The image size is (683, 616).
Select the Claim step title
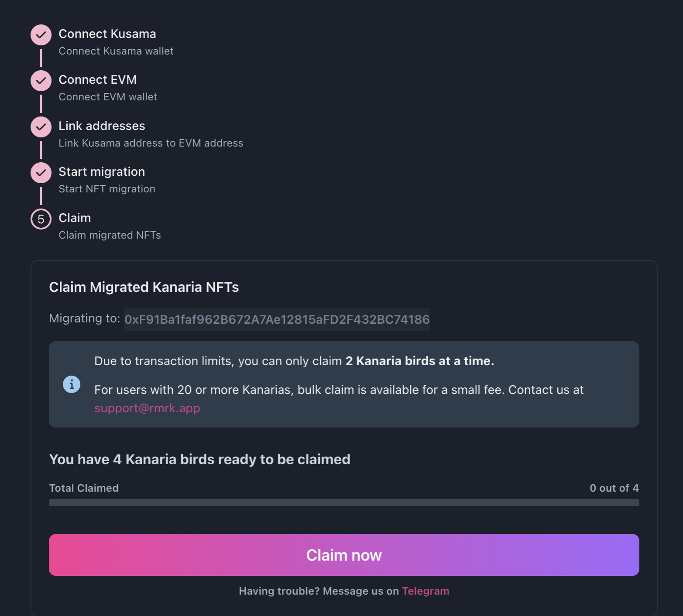75,218
